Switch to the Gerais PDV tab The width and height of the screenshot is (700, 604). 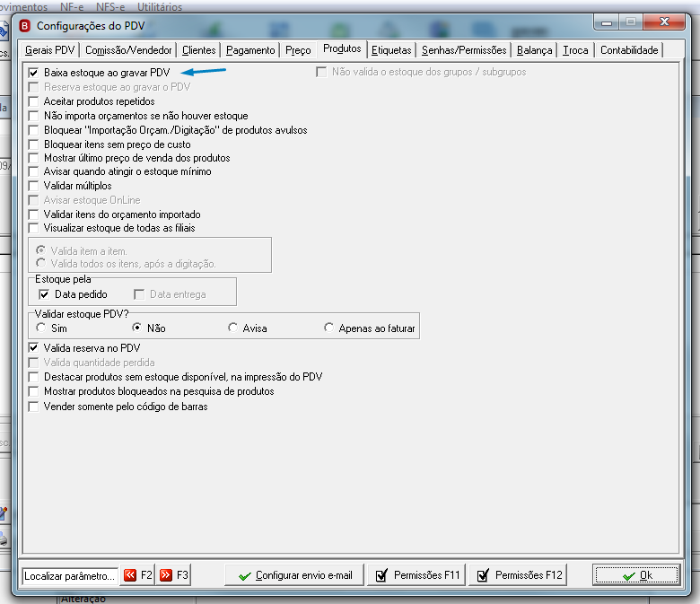pyautogui.click(x=49, y=50)
